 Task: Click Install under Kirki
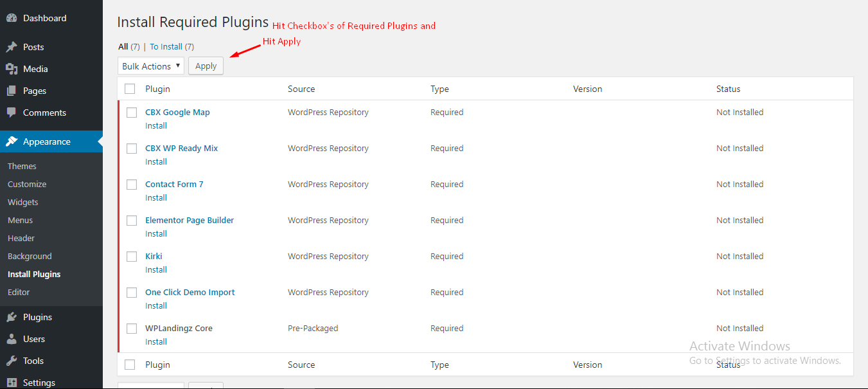(156, 269)
